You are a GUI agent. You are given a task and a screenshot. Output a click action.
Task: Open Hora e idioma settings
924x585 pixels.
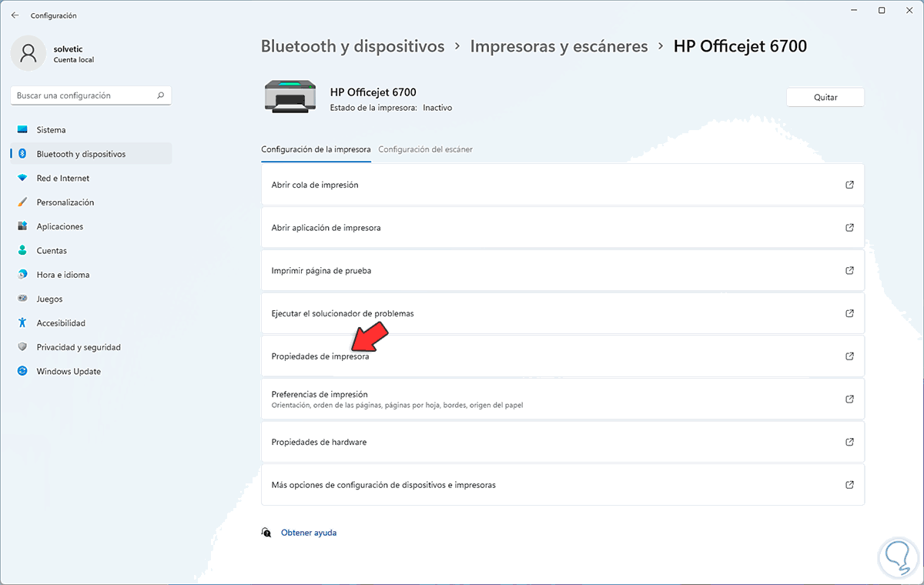coord(91,275)
